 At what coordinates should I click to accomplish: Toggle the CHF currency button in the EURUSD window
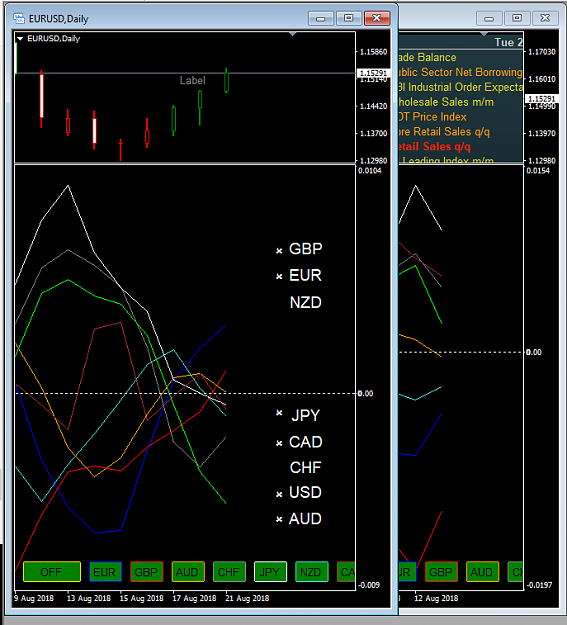point(229,572)
